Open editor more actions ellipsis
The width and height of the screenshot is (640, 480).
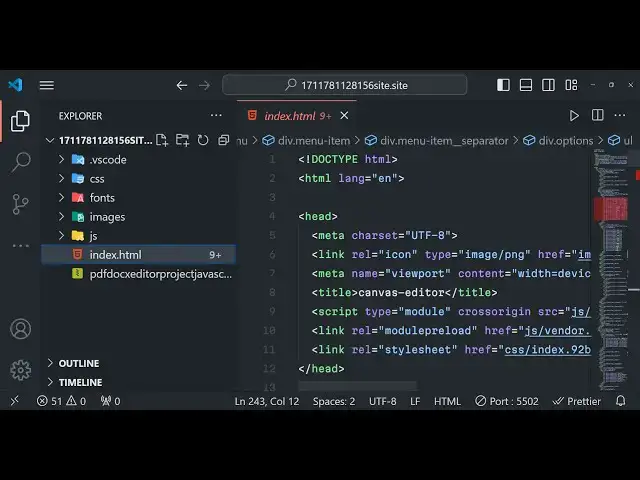[x=620, y=115]
